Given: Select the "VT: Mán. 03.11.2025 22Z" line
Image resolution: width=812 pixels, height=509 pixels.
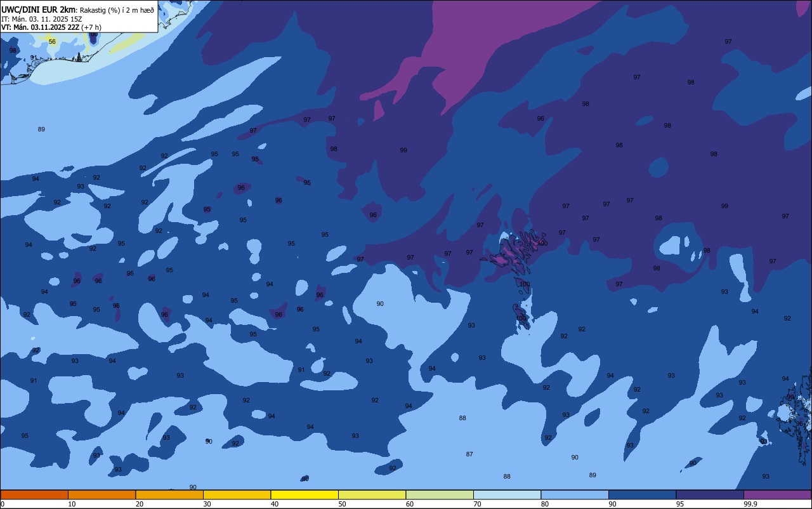Looking at the screenshot, I should coord(40,27).
